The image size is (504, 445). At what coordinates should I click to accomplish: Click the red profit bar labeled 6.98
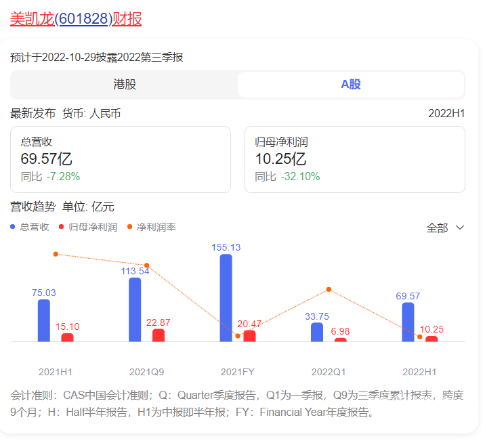pyautogui.click(x=341, y=339)
